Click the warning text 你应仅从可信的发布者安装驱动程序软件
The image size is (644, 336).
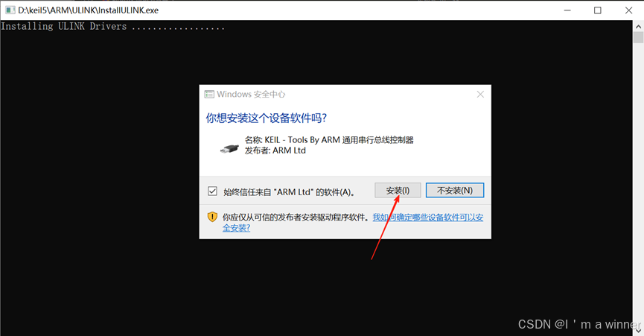click(295, 218)
